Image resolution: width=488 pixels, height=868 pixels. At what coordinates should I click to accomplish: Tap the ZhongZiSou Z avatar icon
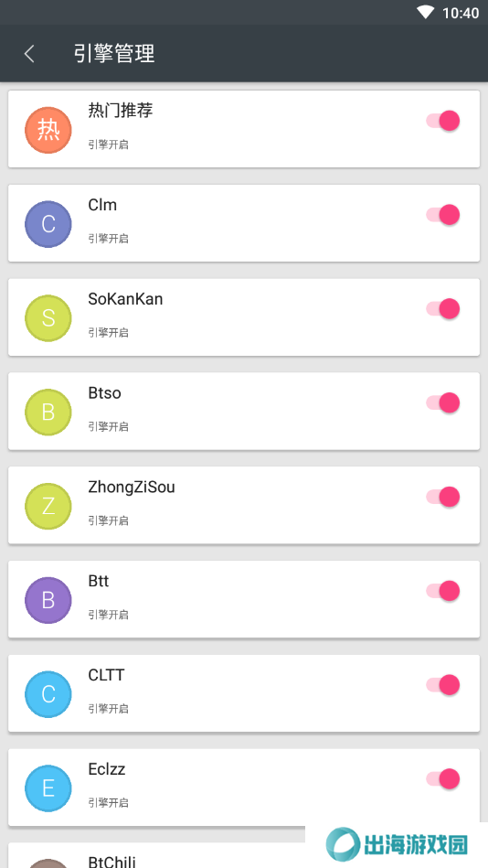48,507
